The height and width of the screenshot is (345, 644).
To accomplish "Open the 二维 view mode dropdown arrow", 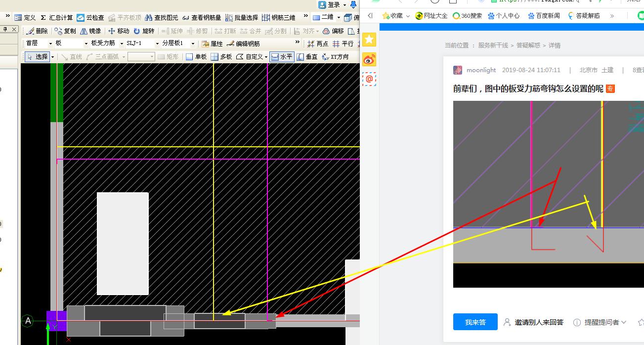I will 339,17.
